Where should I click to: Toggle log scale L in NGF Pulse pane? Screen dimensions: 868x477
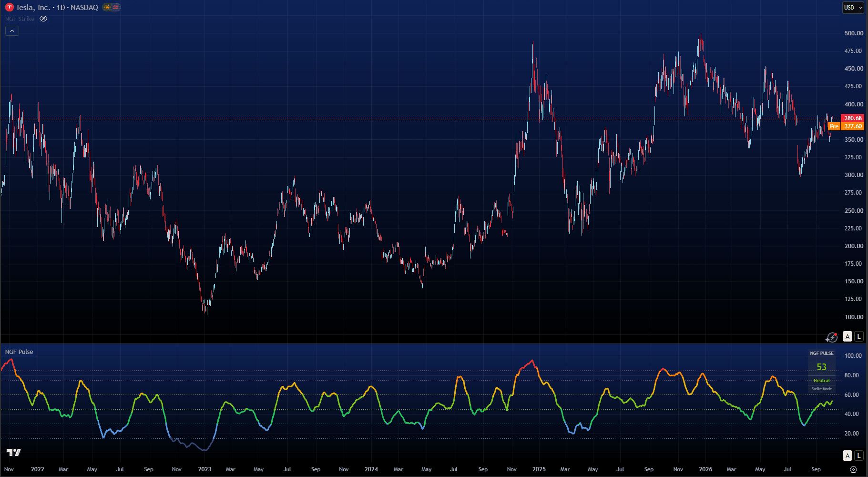pyautogui.click(x=859, y=456)
